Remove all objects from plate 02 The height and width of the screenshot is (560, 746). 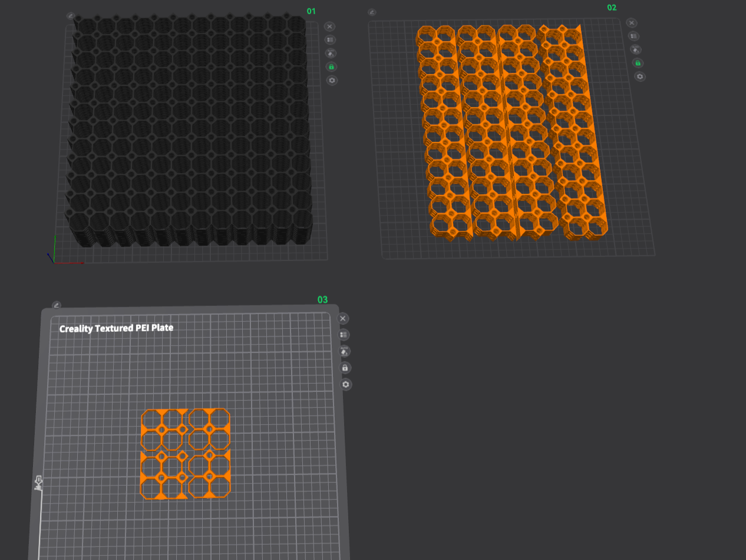[x=632, y=23]
